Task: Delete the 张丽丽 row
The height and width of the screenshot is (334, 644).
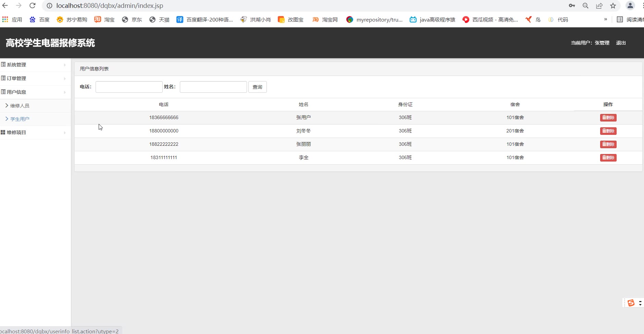Action: (x=608, y=144)
